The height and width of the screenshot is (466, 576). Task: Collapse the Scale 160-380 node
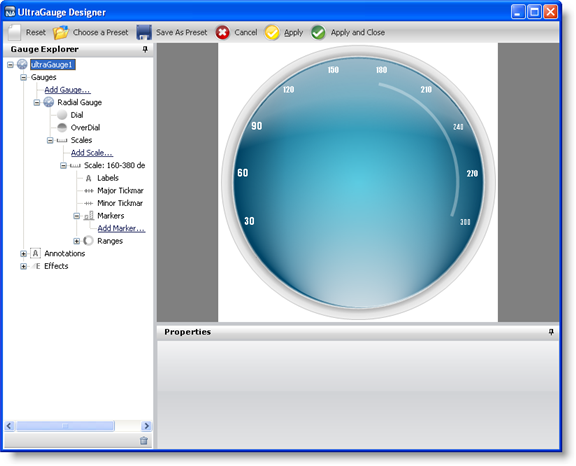[x=63, y=166]
